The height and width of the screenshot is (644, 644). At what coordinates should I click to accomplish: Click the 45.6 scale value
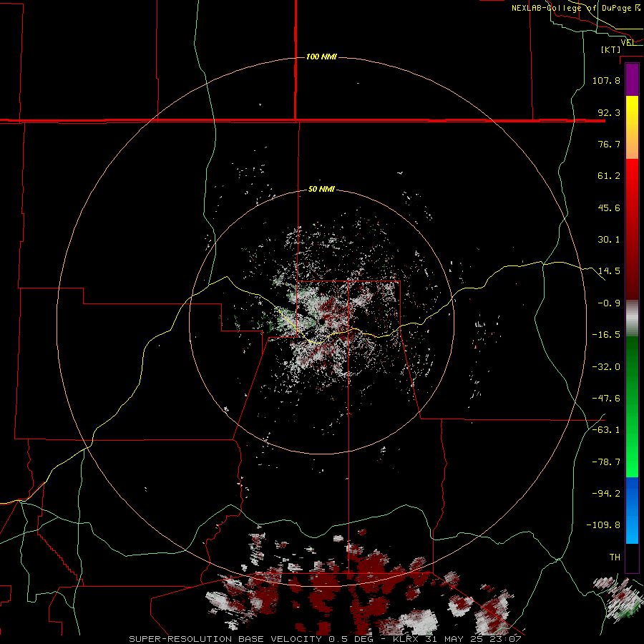(609, 208)
